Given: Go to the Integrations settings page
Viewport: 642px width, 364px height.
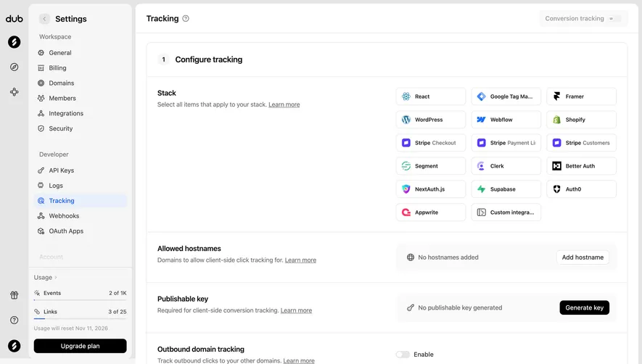Looking at the screenshot, I should click(x=81, y=113).
